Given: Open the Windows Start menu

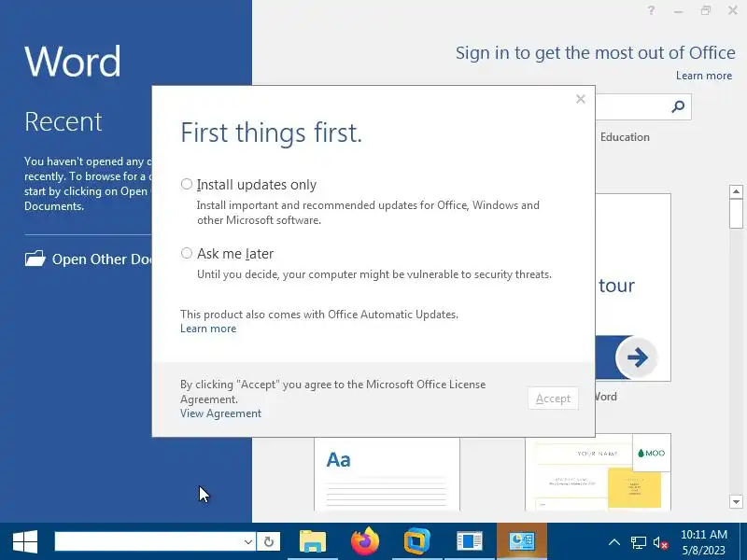Looking at the screenshot, I should [x=25, y=541].
